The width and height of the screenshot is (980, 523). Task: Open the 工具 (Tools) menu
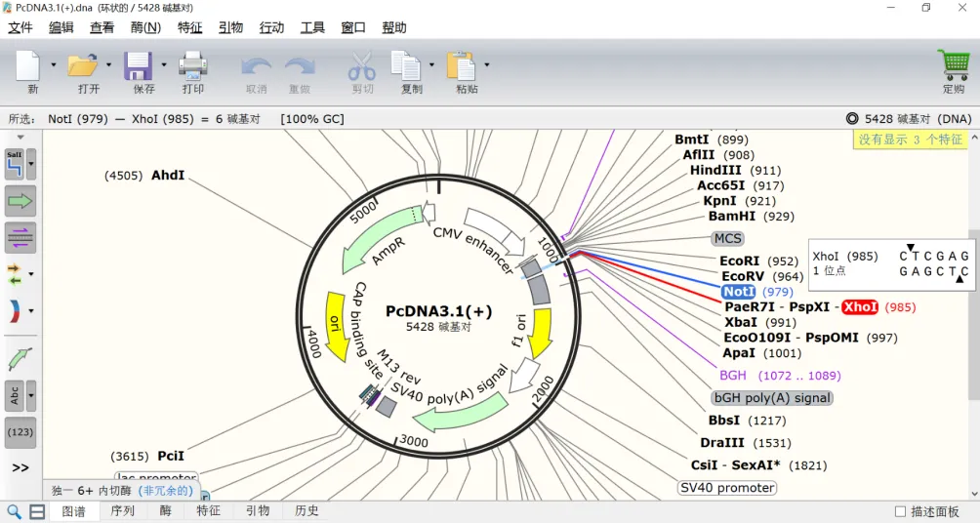click(312, 27)
